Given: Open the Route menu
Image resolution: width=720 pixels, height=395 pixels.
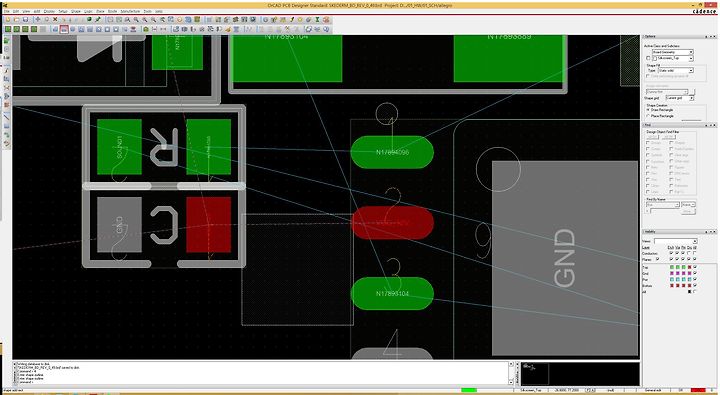Looking at the screenshot, I should point(112,11).
